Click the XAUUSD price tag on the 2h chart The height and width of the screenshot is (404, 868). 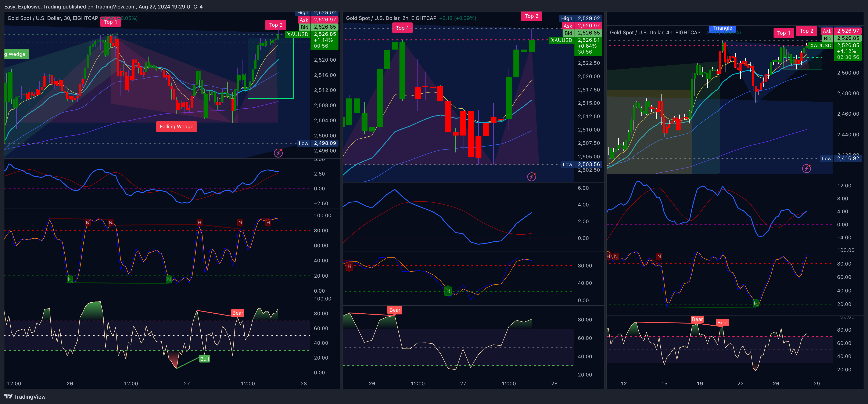click(x=561, y=40)
